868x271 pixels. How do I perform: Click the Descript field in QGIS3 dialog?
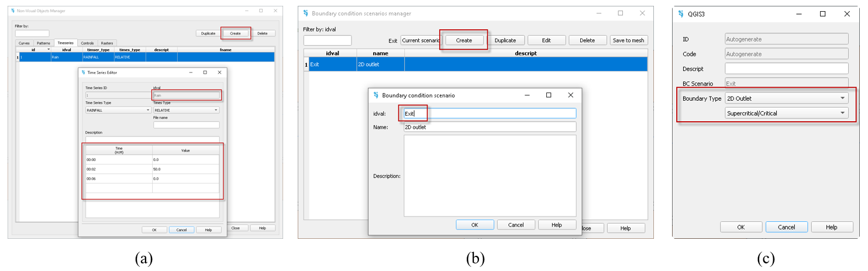(x=786, y=68)
